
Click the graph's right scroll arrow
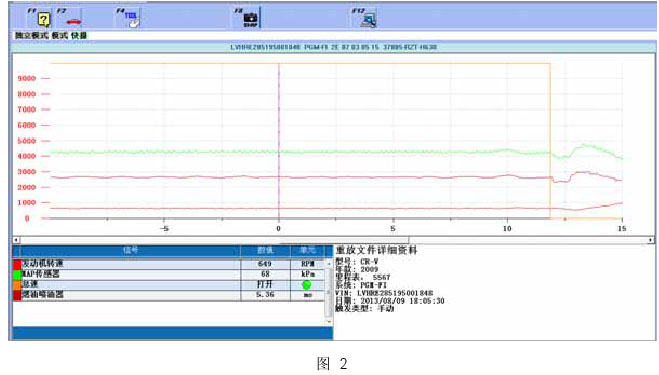(x=650, y=240)
